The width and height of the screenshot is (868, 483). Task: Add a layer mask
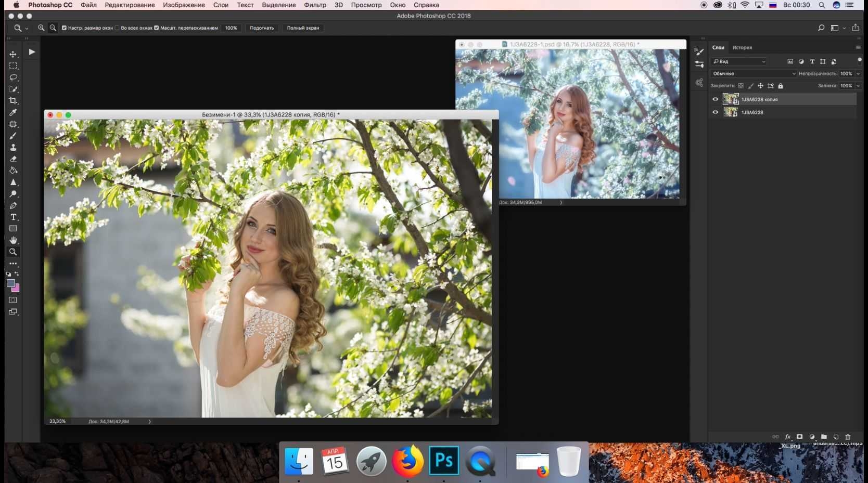pos(799,437)
